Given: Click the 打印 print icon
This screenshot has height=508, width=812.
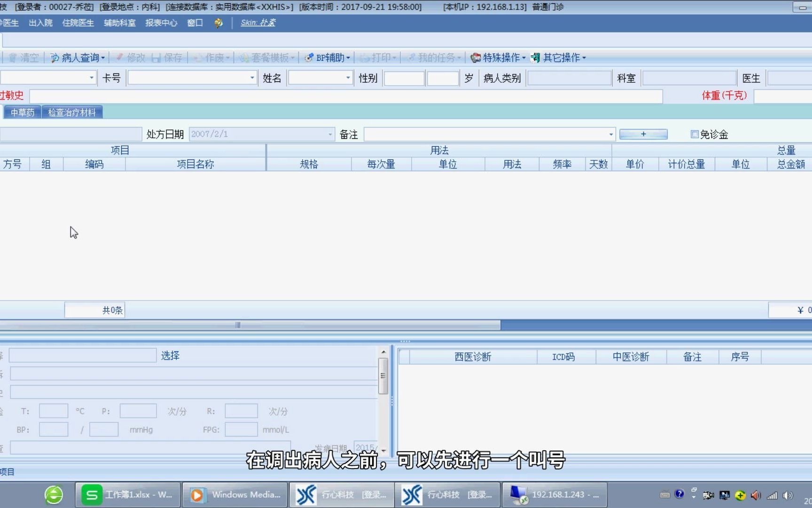Looking at the screenshot, I should pos(364,58).
